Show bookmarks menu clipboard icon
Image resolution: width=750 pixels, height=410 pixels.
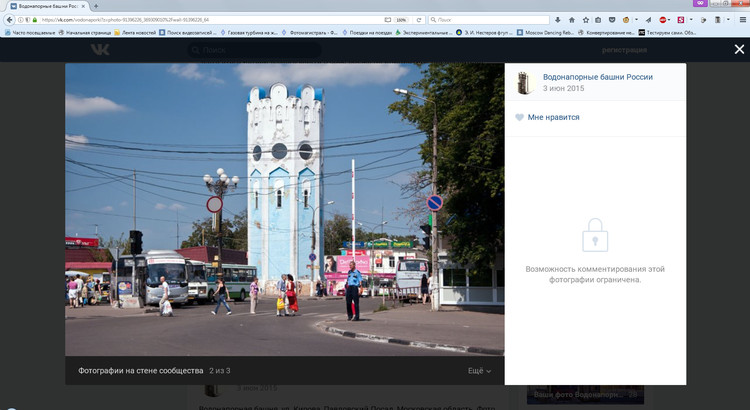tap(598, 20)
